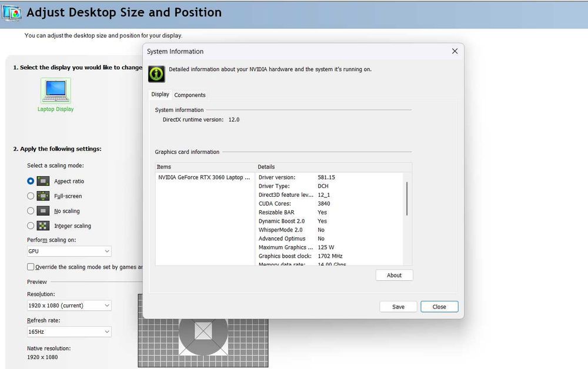Screen dimensions: 588x369
Task: Open the Resolution 1920 x 1080 dropdown
Action: tap(69, 306)
